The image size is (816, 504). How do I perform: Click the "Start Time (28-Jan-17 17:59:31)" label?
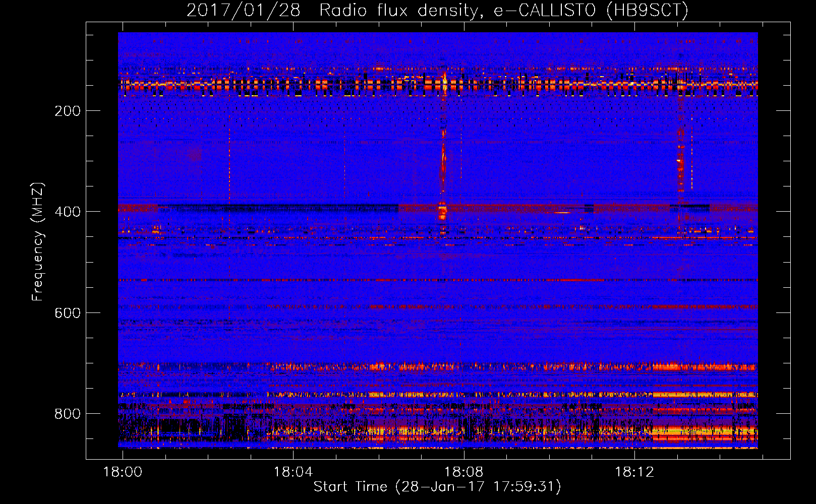pos(437,487)
